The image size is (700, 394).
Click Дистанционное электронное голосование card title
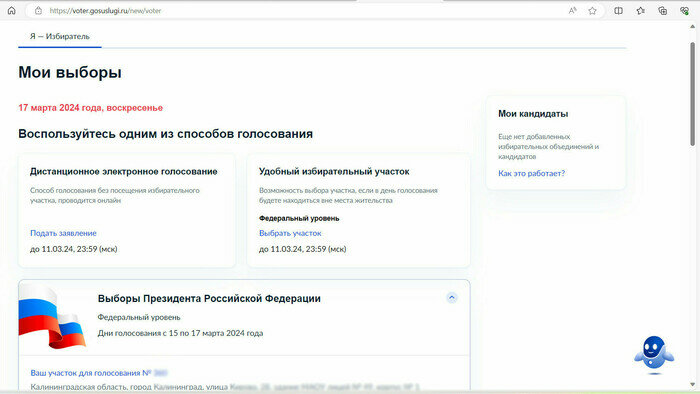tap(124, 171)
